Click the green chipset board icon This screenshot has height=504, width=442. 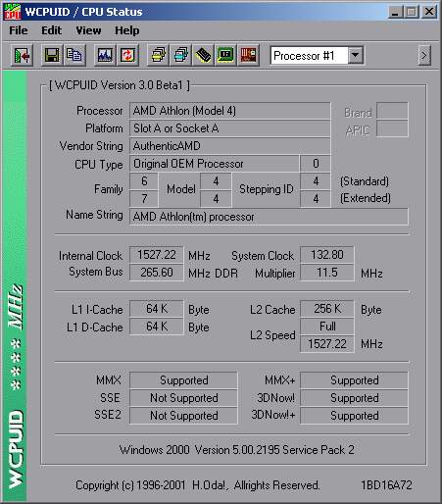click(225, 55)
